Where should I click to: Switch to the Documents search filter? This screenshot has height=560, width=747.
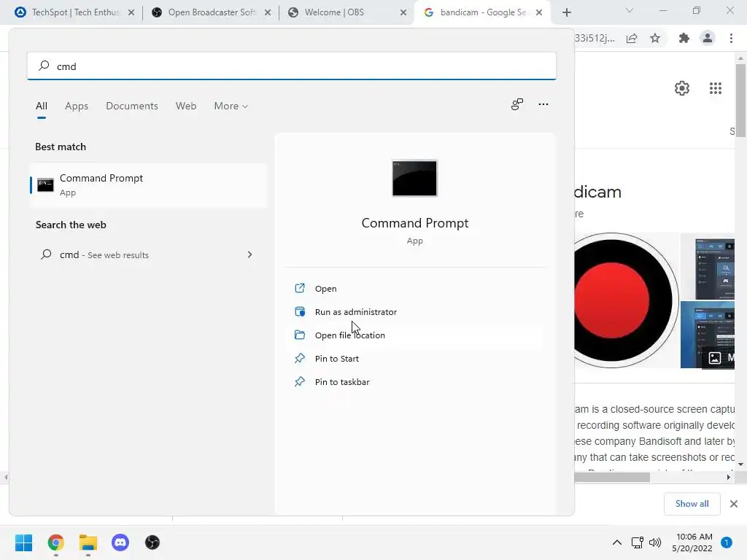click(x=132, y=106)
